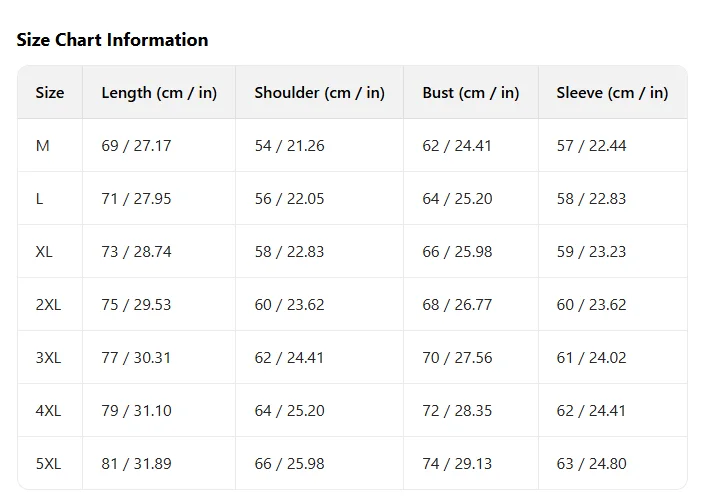The height and width of the screenshot is (496, 707).
Task: Select the XL size row label
Action: (44, 252)
